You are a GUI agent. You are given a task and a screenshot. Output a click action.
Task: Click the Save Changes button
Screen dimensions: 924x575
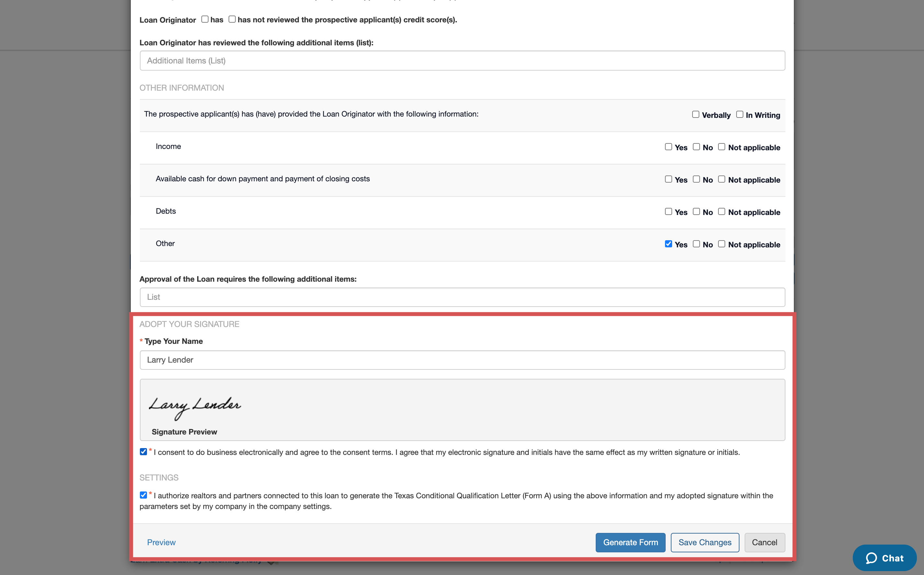pos(704,542)
